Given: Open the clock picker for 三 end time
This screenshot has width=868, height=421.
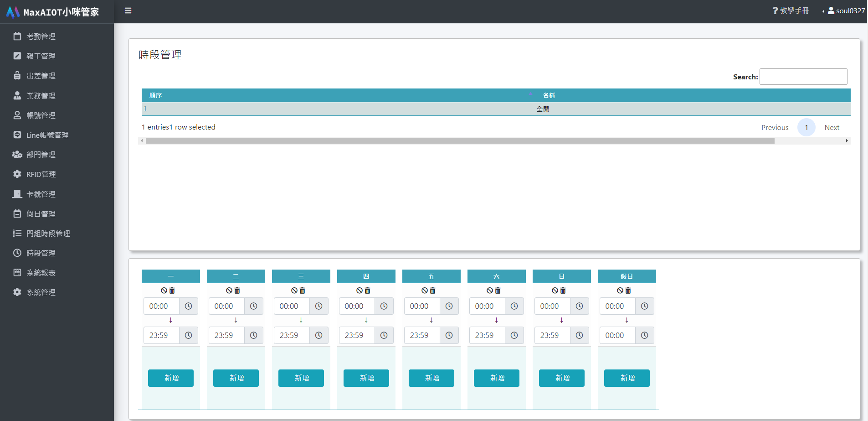Looking at the screenshot, I should (x=319, y=335).
